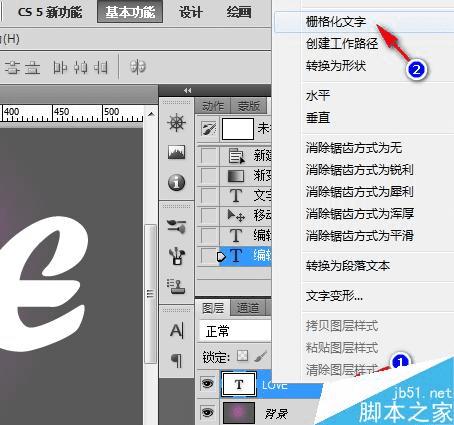Screen dimensions: 454x425
Task: Click the 移动 move tool history icon
Action: click(236, 216)
